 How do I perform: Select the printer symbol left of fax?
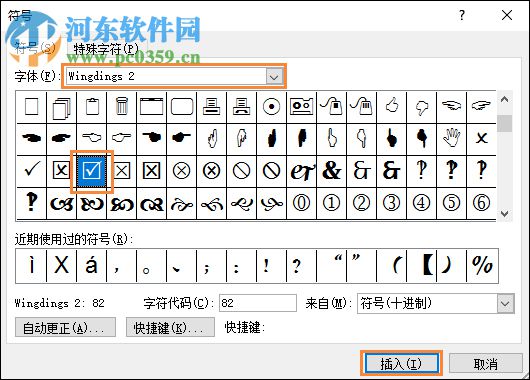212,107
